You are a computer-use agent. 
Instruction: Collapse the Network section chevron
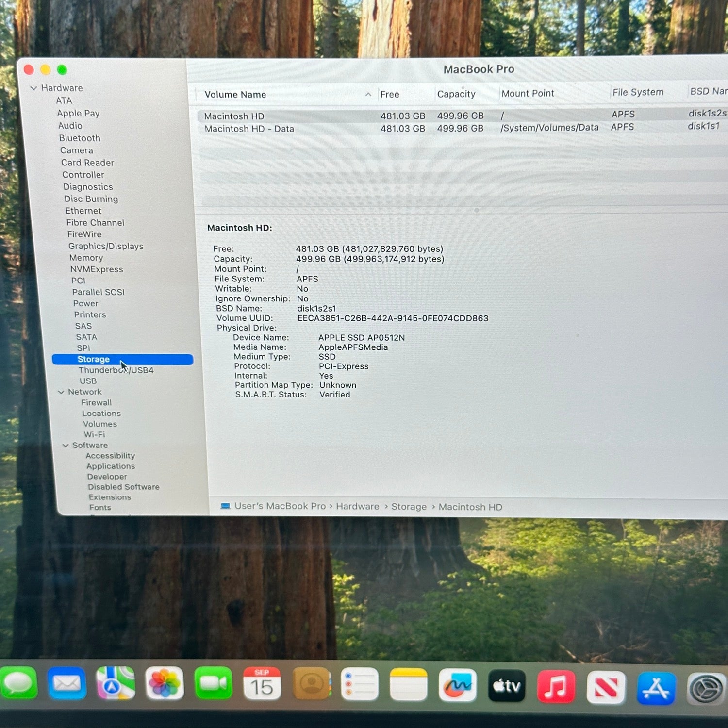pos(61,392)
